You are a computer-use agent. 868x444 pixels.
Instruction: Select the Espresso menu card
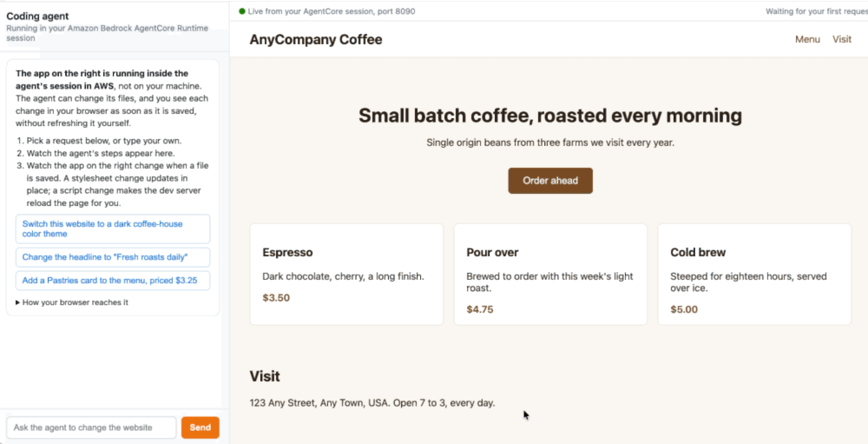(x=346, y=275)
